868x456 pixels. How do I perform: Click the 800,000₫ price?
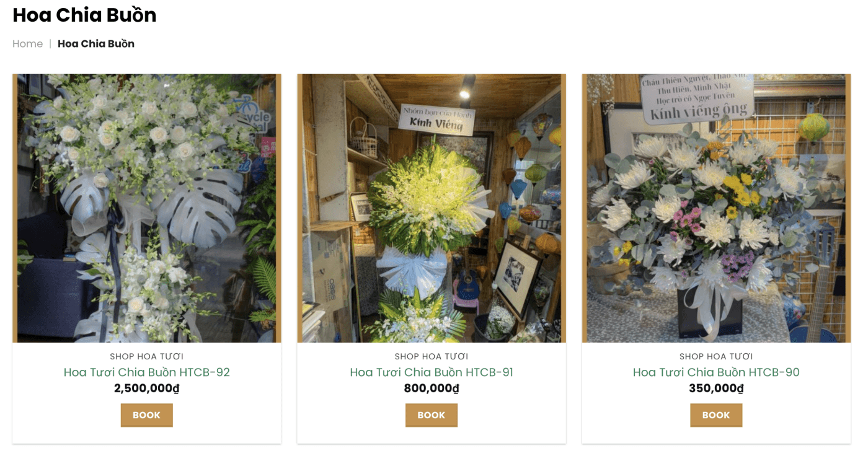[432, 388]
